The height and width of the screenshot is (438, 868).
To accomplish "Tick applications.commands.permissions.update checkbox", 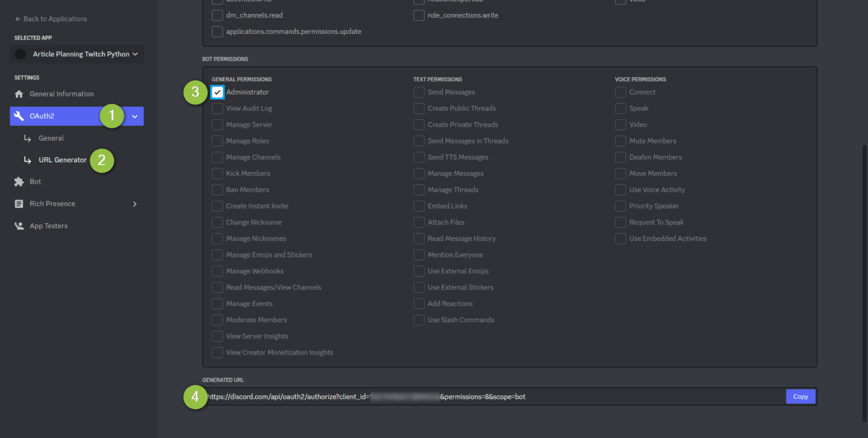I will point(218,32).
